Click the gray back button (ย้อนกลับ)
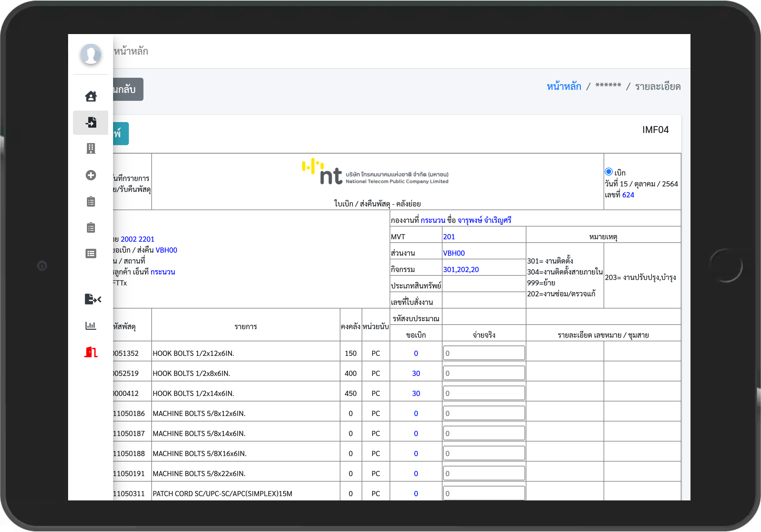Image resolution: width=761 pixels, height=532 pixels. pos(128,89)
